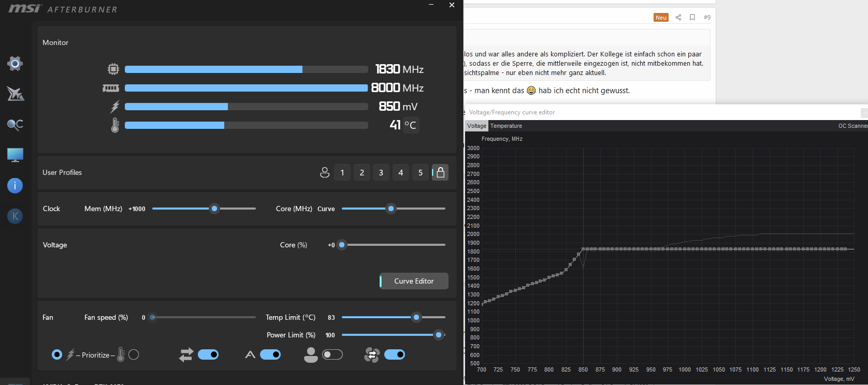This screenshot has height=385, width=868.
Task: Click the K icon in sidebar
Action: (x=15, y=216)
